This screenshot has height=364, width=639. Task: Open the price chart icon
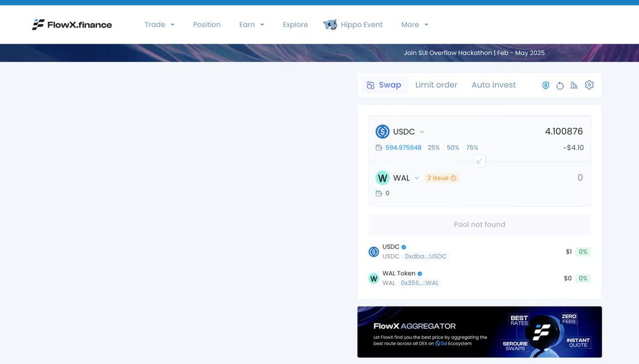click(x=574, y=85)
